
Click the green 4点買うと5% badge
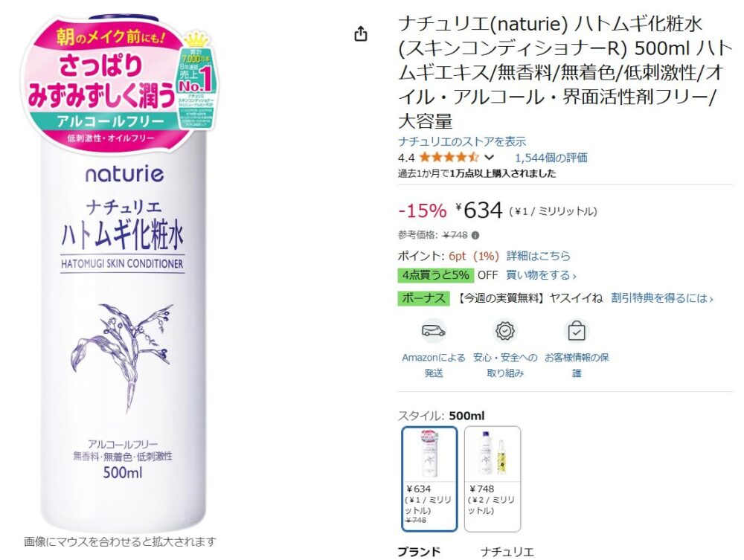(435, 275)
